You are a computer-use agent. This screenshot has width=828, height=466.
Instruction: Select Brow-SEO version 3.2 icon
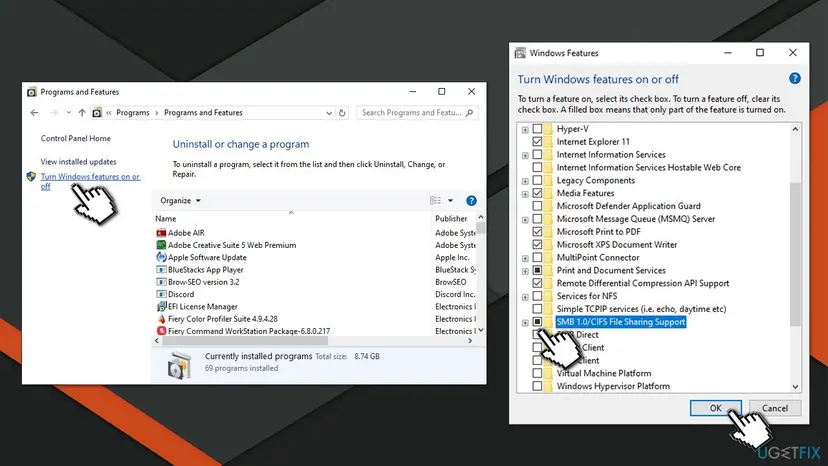point(161,282)
